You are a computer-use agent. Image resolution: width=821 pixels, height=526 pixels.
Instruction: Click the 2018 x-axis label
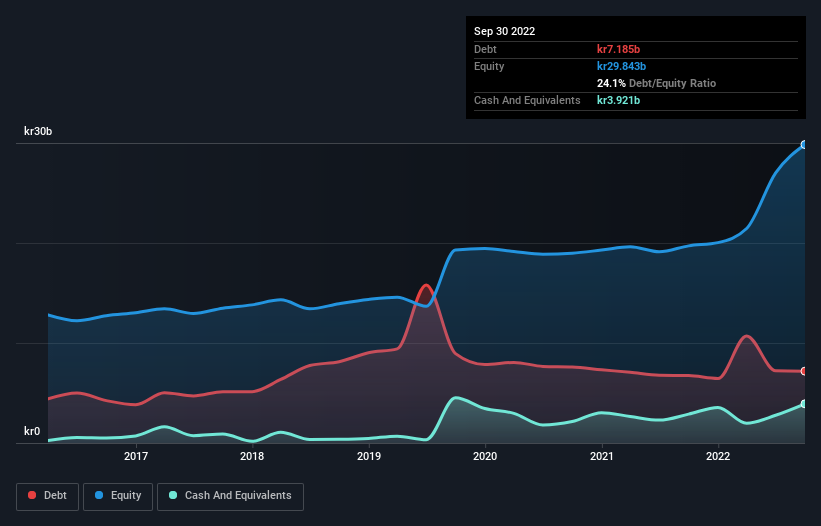pyautogui.click(x=252, y=456)
